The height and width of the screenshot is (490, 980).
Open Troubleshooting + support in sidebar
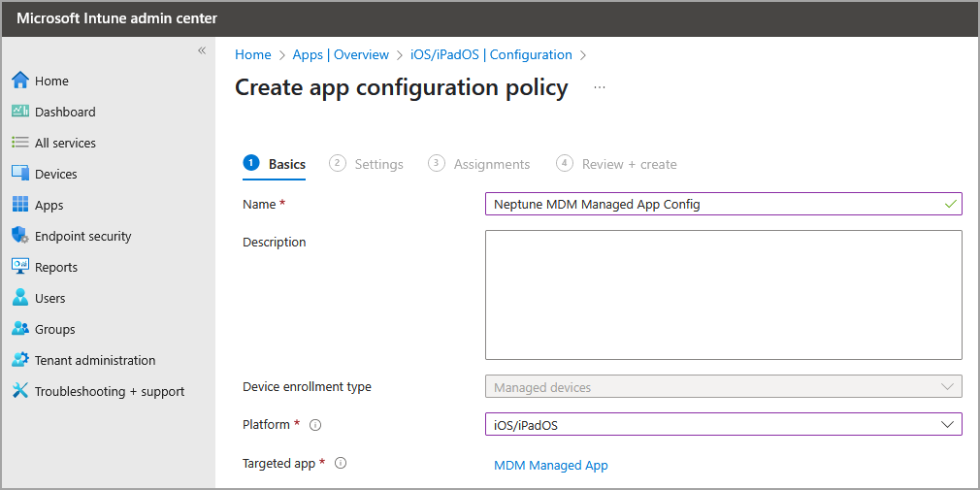109,391
